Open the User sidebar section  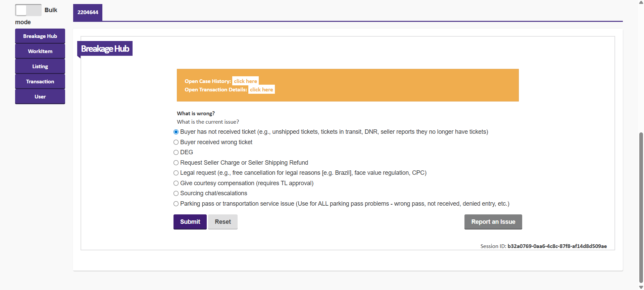tap(40, 96)
